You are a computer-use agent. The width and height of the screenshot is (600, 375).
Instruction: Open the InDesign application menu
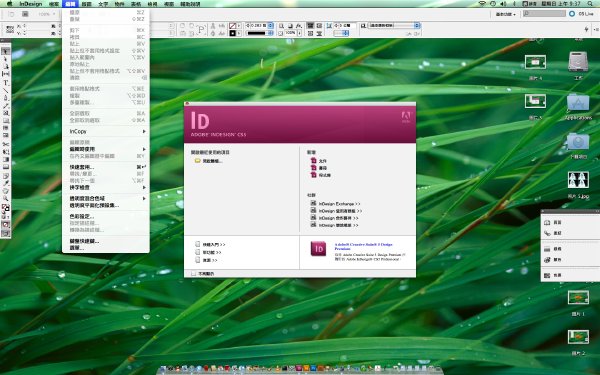tap(31, 4)
